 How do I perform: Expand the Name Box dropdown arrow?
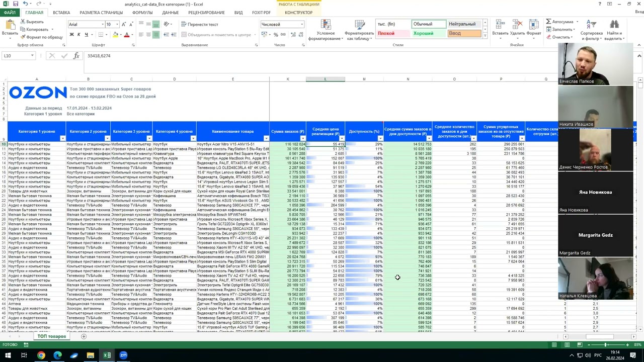[32, 56]
